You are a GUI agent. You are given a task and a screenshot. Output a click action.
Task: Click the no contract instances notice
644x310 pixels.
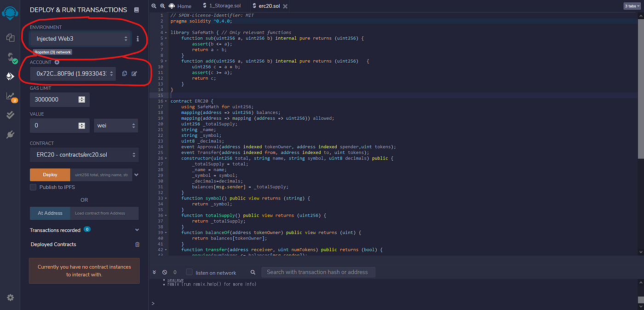(84, 270)
